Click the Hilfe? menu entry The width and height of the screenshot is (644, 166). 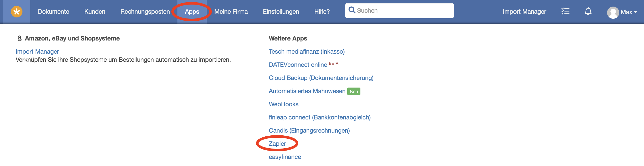click(x=322, y=12)
